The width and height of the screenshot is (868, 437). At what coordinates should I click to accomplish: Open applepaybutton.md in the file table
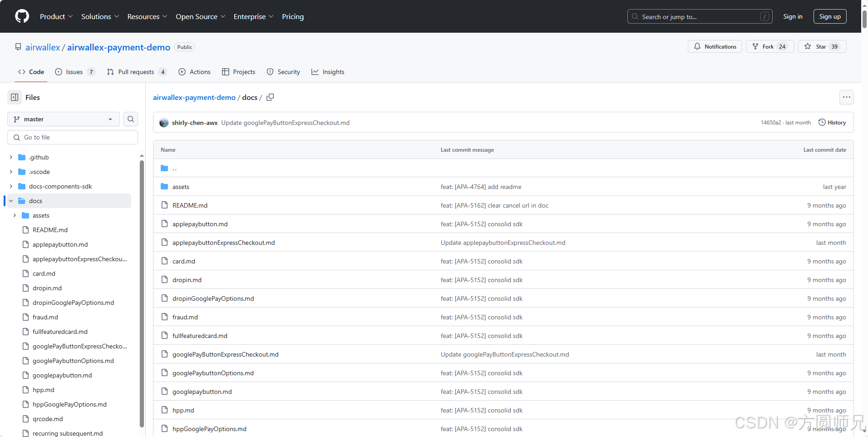pyautogui.click(x=200, y=224)
